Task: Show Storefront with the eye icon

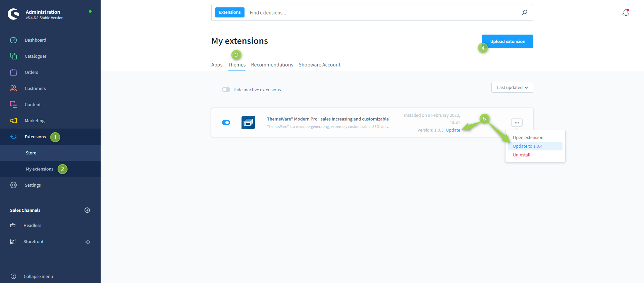Action: tap(88, 242)
